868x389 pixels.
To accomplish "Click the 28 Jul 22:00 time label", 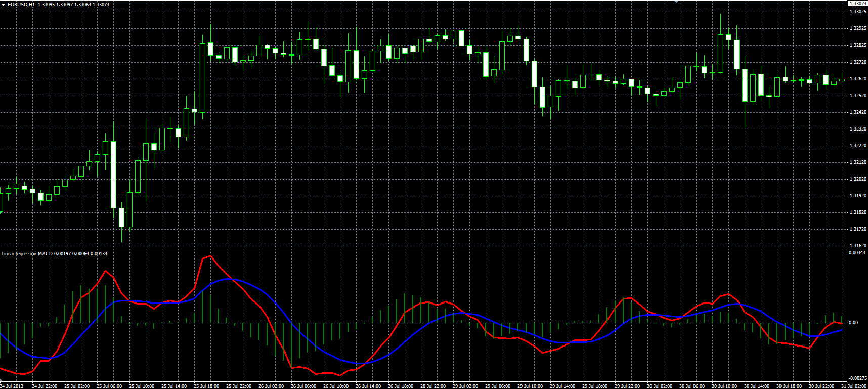I will tap(433, 386).
